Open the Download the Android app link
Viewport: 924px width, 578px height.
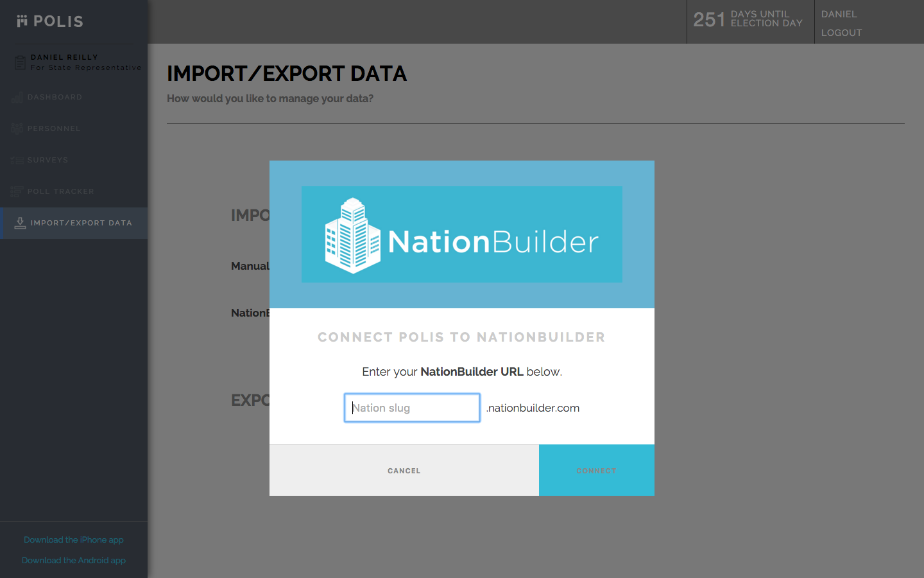(74, 560)
